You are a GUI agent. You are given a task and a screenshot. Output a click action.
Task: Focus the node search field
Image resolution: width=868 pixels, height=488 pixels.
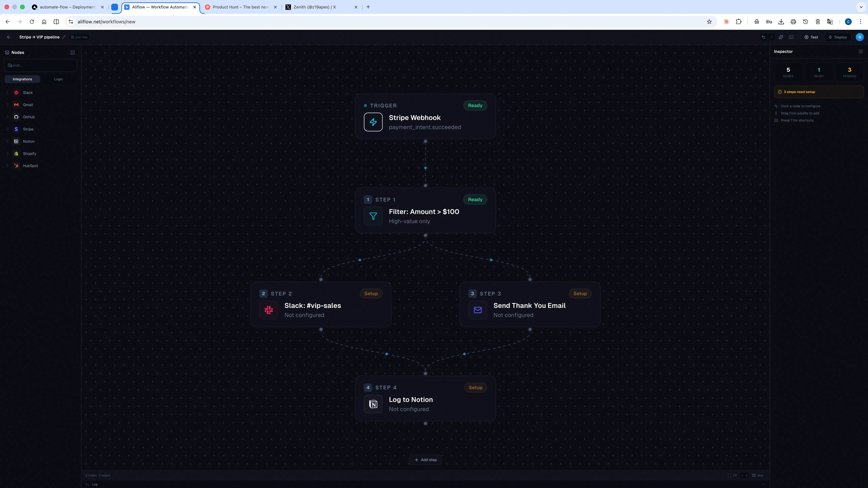41,65
